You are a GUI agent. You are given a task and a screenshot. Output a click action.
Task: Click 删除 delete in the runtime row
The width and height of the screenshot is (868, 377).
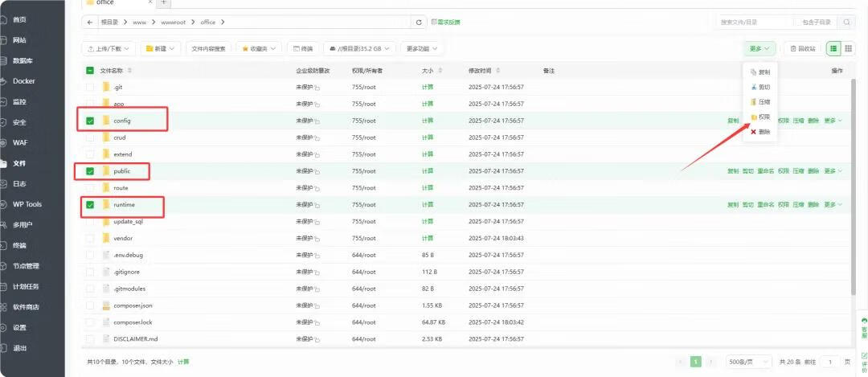click(x=813, y=205)
